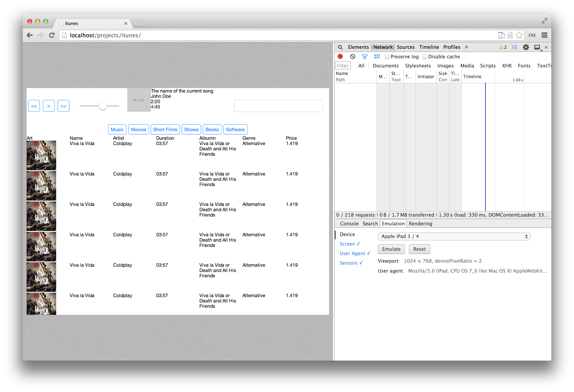Click the clear network log icon
Viewport: 574px width, 392px height.
pos(352,57)
